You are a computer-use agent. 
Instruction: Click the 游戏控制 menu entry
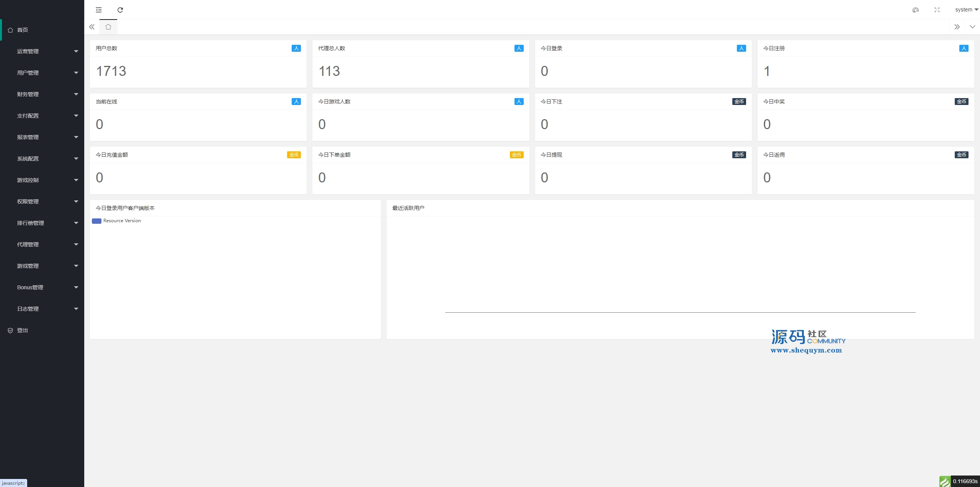[x=42, y=180]
